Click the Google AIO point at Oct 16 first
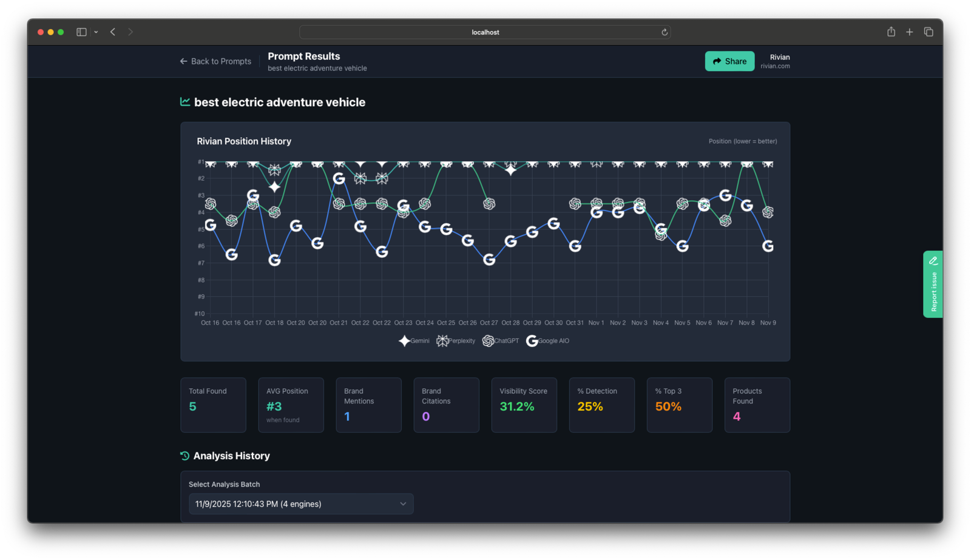 [x=210, y=225]
